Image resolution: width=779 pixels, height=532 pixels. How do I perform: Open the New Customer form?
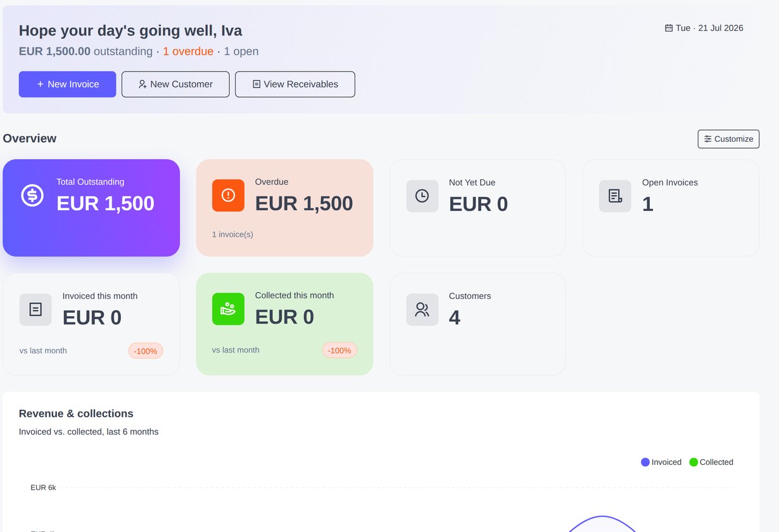(x=175, y=84)
